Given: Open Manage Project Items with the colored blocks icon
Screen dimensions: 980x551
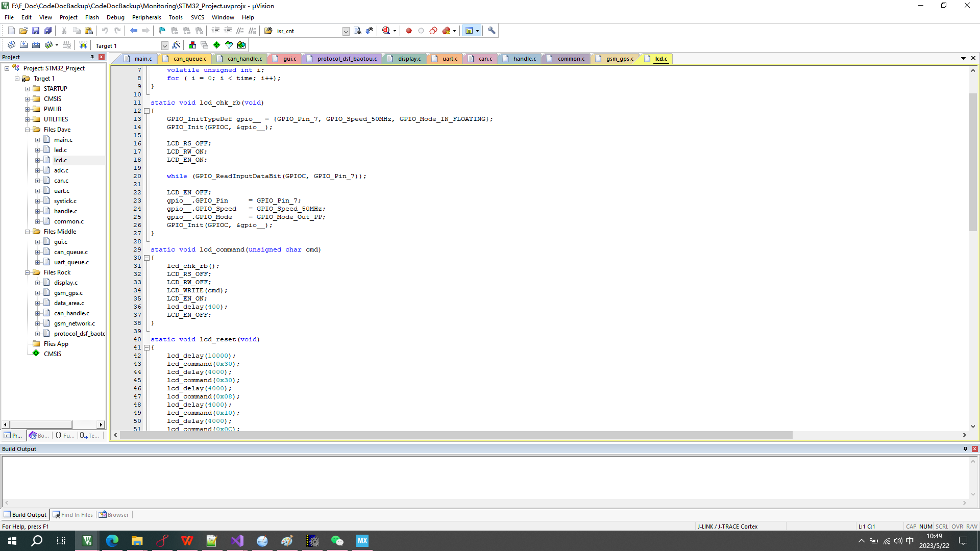Looking at the screenshot, I should pos(192,45).
